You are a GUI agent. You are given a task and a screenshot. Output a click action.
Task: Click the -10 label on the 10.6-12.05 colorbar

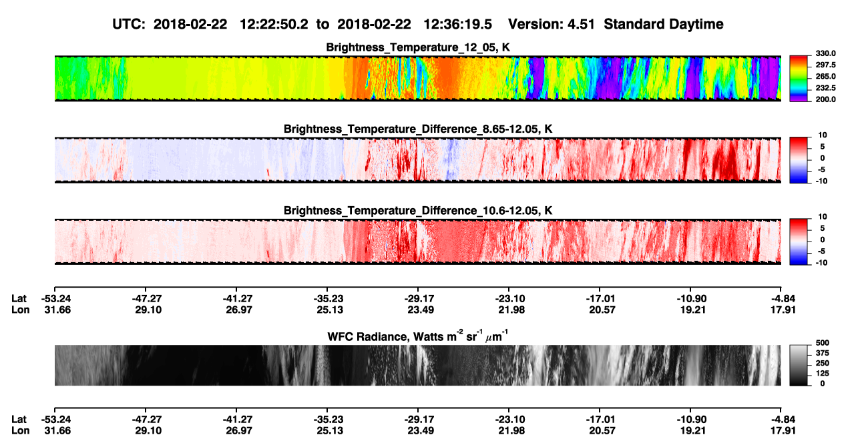[823, 263]
